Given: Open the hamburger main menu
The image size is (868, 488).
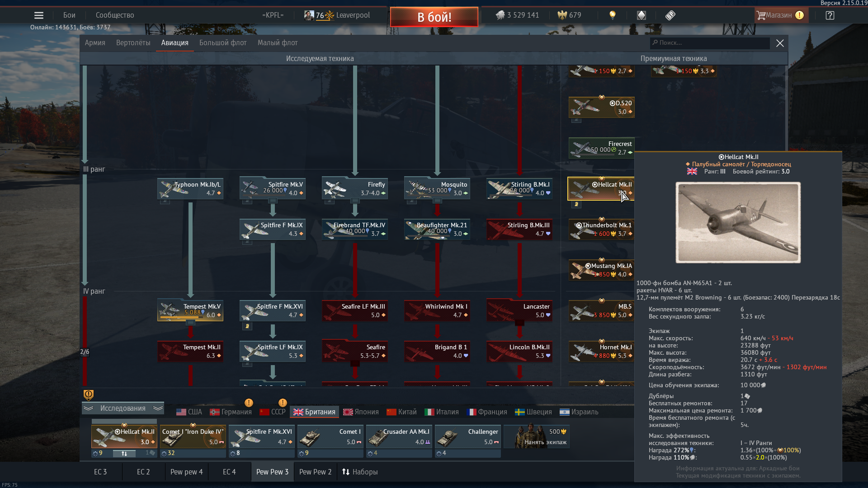Looking at the screenshot, I should [x=39, y=15].
